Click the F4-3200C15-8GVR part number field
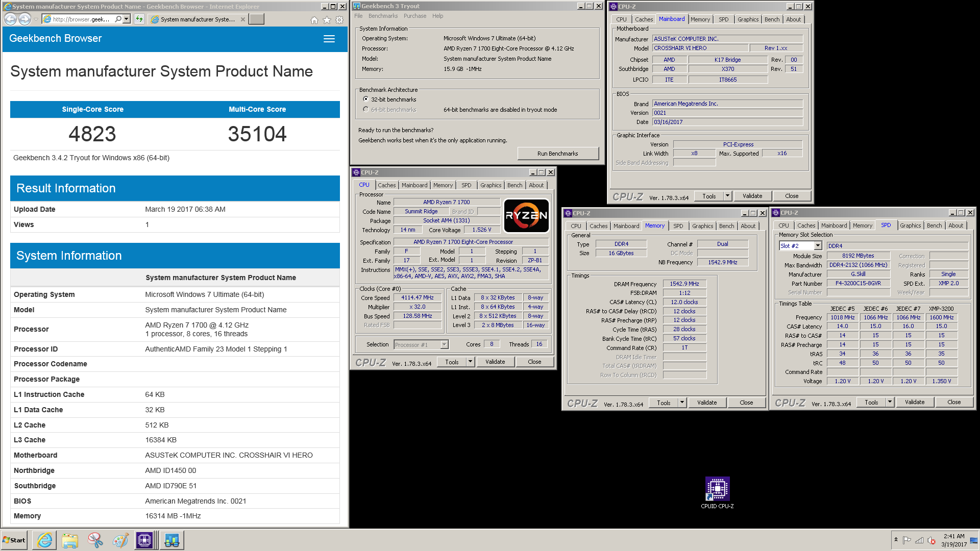Screen dimensions: 980x551 858,284
